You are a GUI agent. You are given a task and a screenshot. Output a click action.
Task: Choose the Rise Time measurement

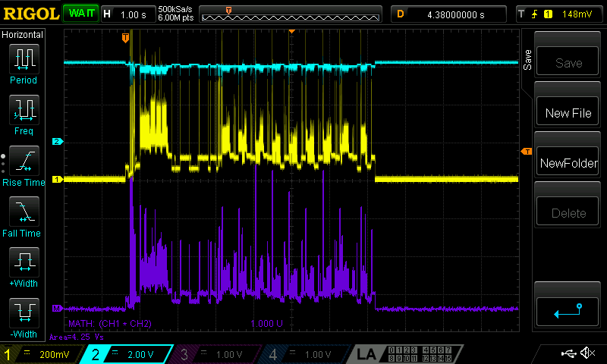24,162
